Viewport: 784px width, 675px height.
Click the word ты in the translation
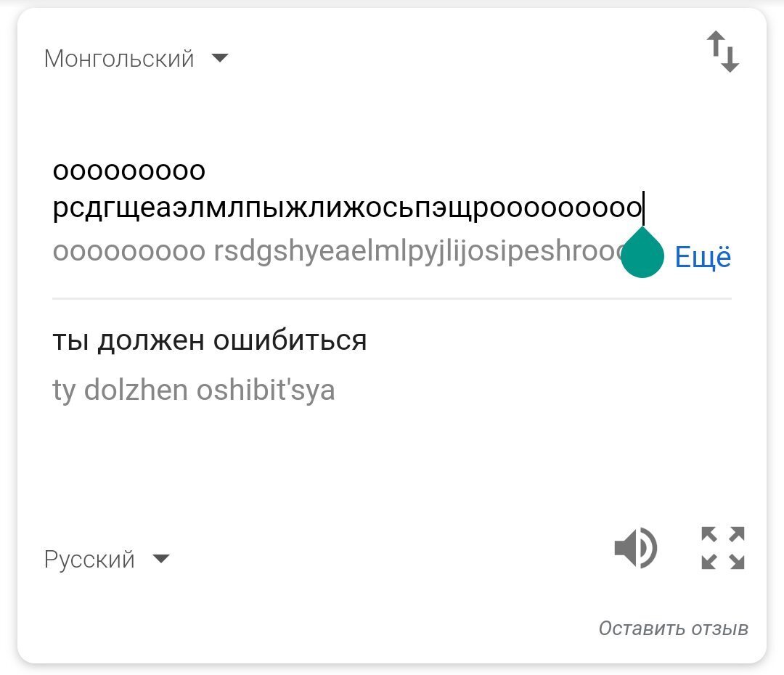(70, 340)
